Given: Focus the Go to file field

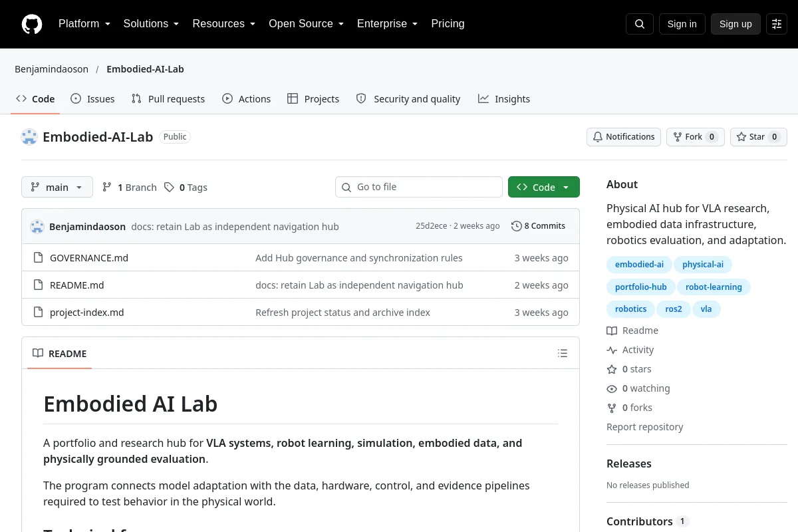Looking at the screenshot, I should [x=419, y=187].
